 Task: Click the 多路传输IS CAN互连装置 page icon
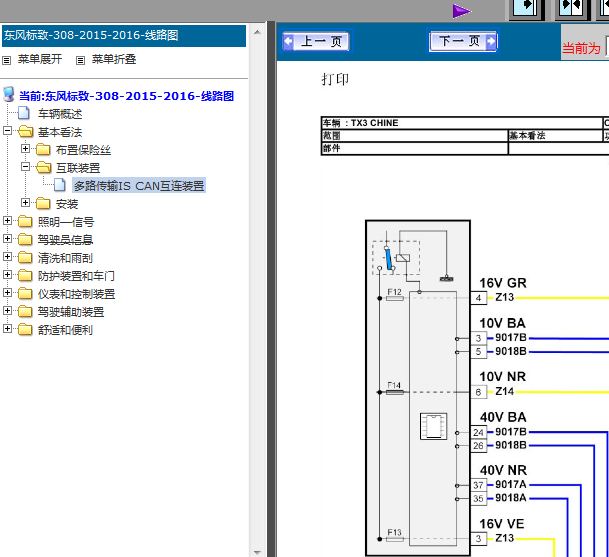coord(59,185)
